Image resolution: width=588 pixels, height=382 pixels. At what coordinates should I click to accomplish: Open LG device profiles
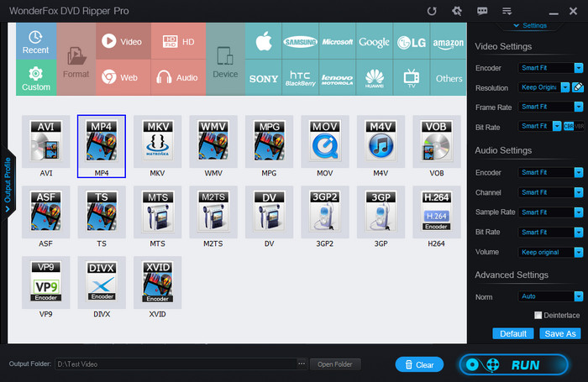412,41
